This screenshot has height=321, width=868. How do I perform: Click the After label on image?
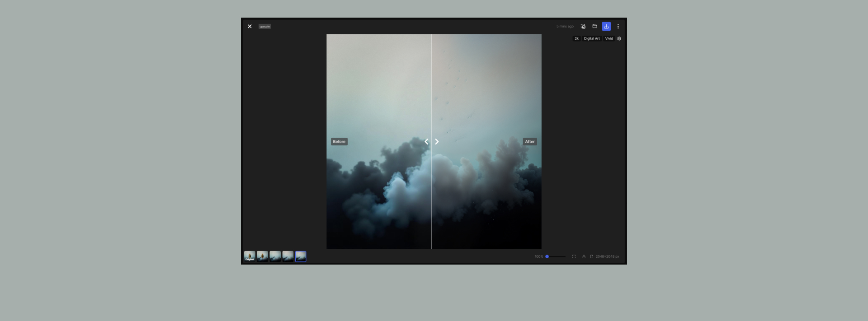pos(530,141)
